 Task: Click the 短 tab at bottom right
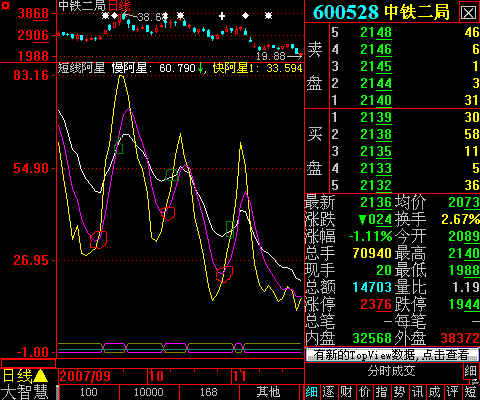pyautogui.click(x=471, y=392)
